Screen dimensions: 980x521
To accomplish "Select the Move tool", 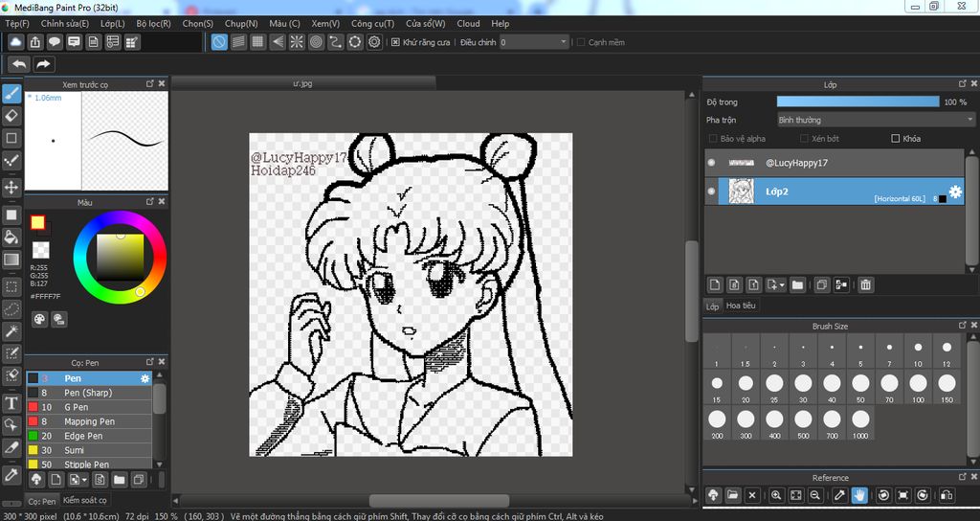I will point(11,187).
